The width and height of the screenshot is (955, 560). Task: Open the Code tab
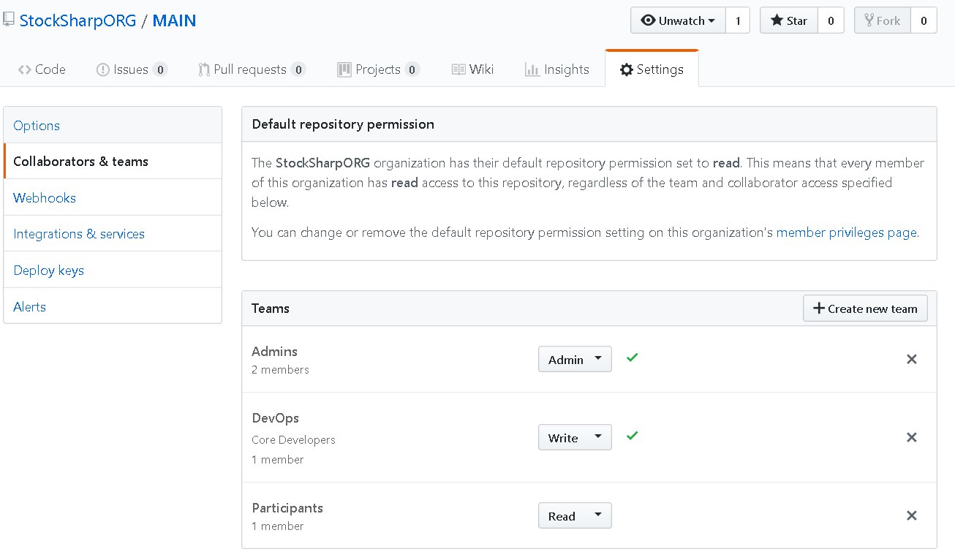pyautogui.click(x=42, y=69)
